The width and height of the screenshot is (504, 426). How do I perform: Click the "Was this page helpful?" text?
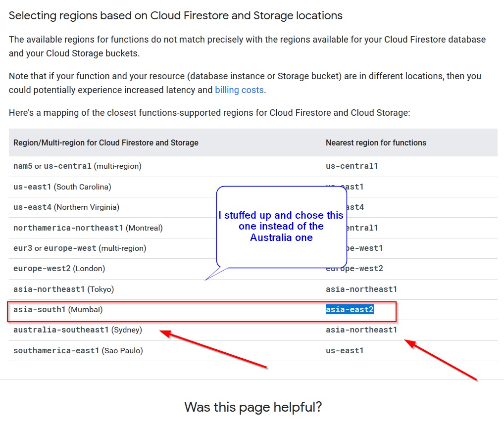click(253, 407)
